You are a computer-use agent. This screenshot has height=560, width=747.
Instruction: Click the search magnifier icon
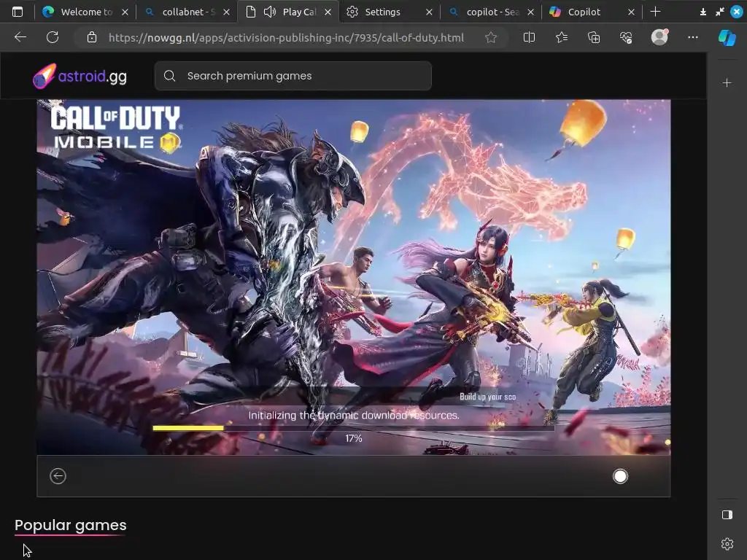(169, 76)
